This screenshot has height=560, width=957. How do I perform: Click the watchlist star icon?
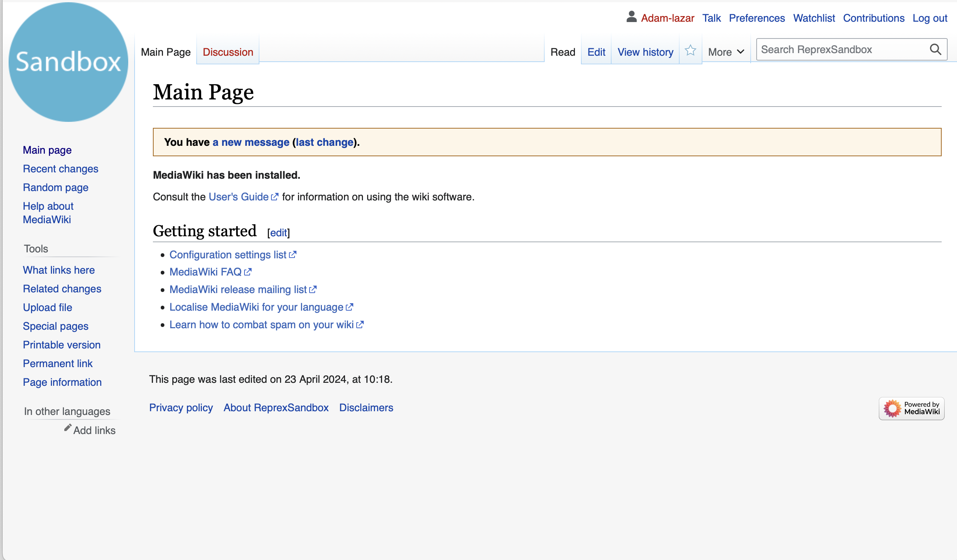pos(690,50)
